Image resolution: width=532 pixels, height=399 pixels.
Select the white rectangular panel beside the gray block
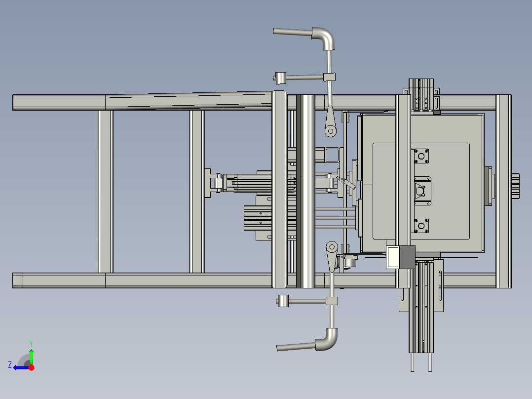click(393, 257)
